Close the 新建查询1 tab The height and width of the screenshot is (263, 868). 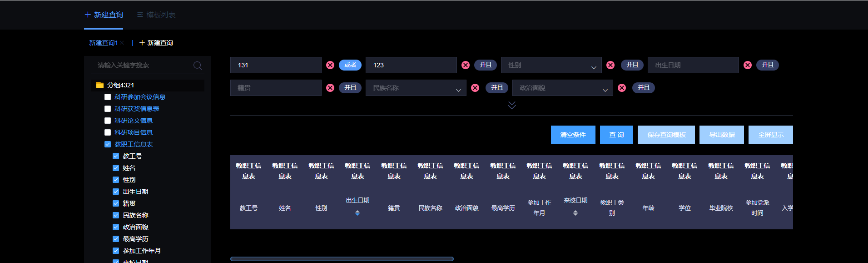coord(122,43)
